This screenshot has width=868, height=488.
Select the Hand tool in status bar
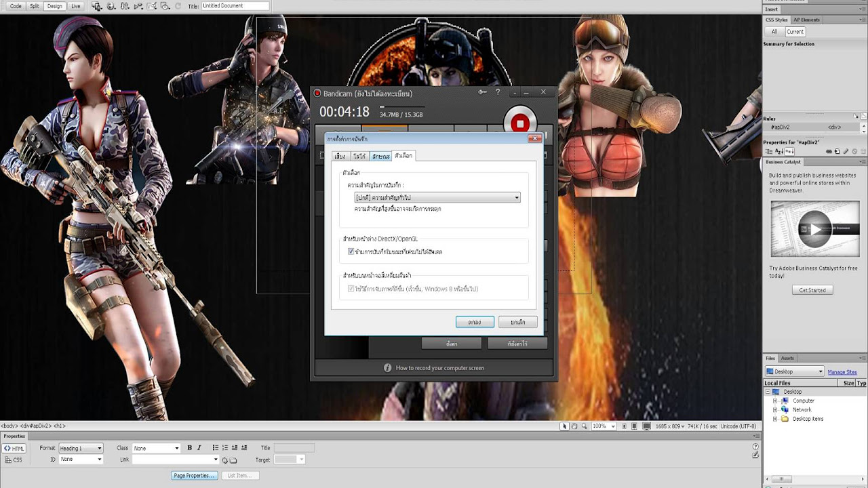(x=574, y=426)
